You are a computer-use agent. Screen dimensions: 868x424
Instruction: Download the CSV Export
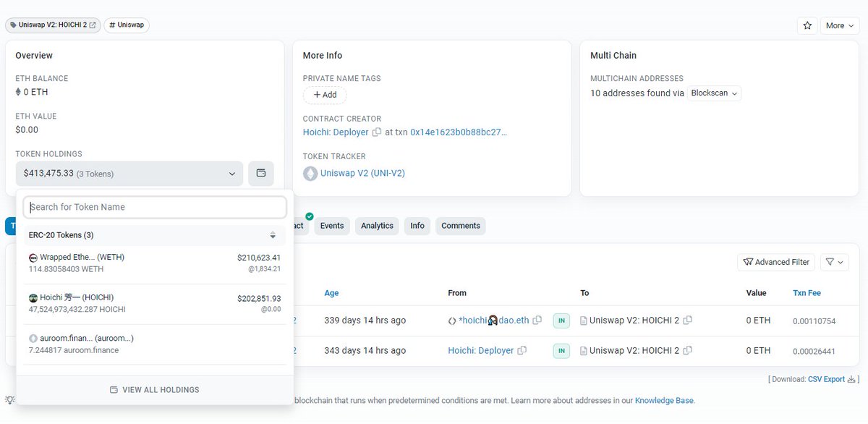coord(832,379)
